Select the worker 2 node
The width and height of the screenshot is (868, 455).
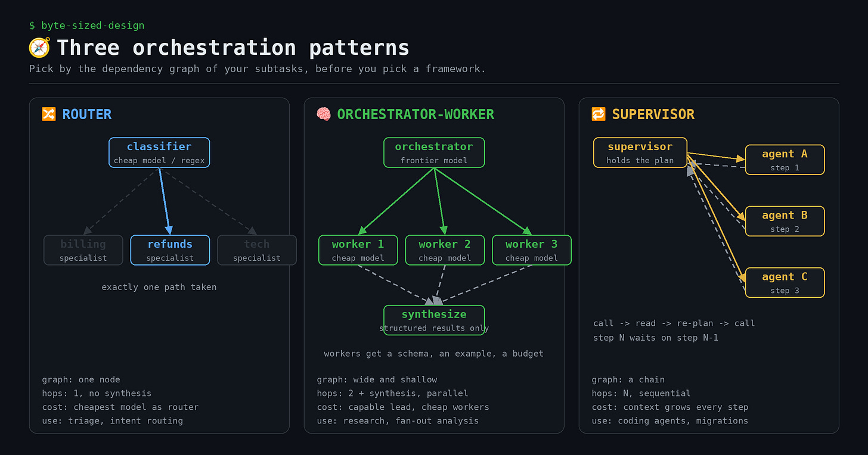tap(445, 250)
